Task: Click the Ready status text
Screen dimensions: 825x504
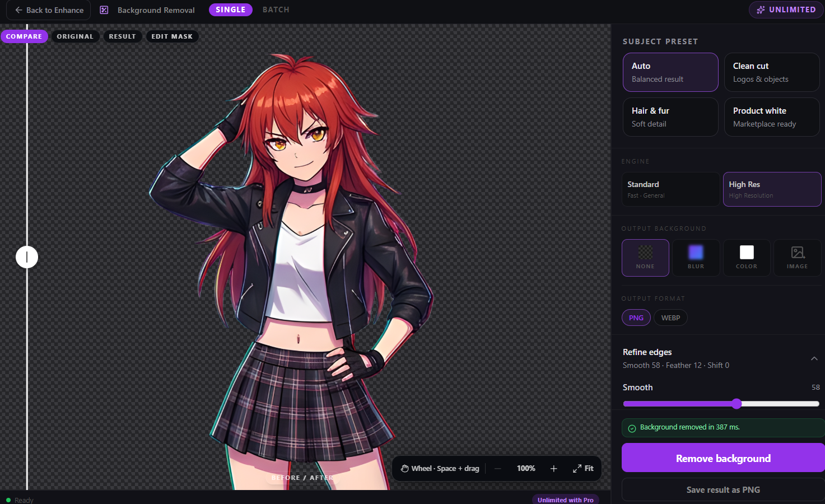Action: pos(24,500)
